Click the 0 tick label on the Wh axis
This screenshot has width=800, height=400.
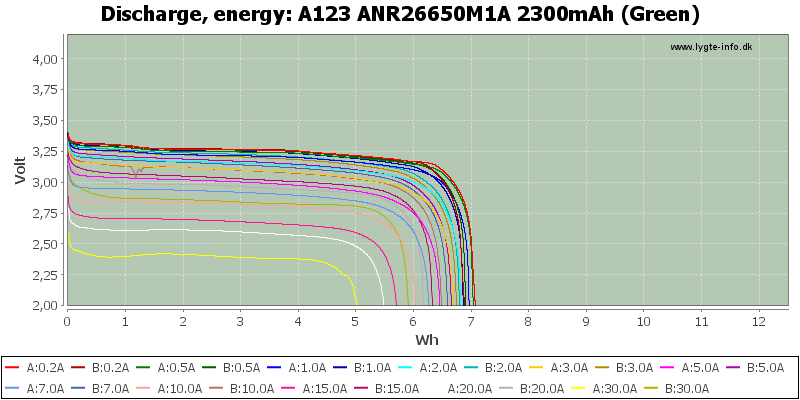coord(67,322)
